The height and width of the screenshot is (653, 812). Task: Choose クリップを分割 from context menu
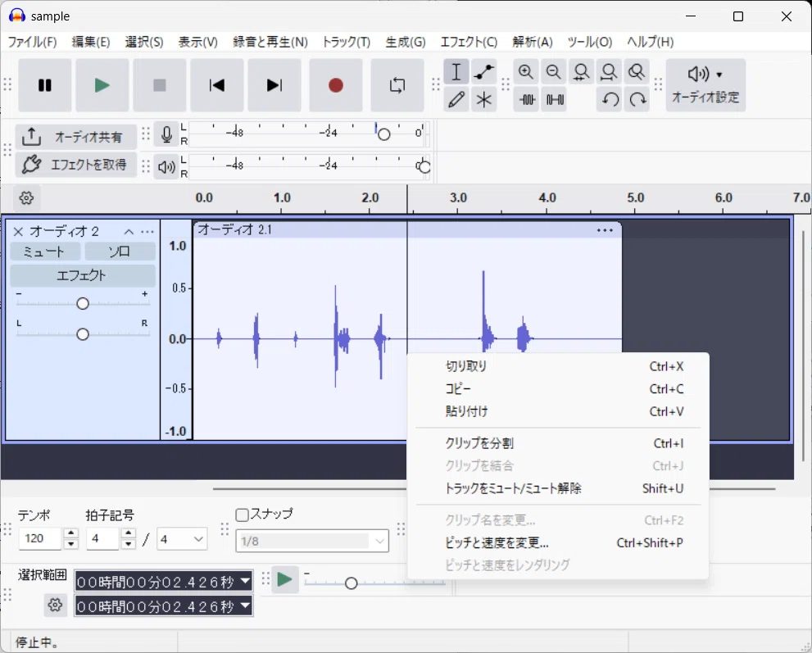click(558, 443)
